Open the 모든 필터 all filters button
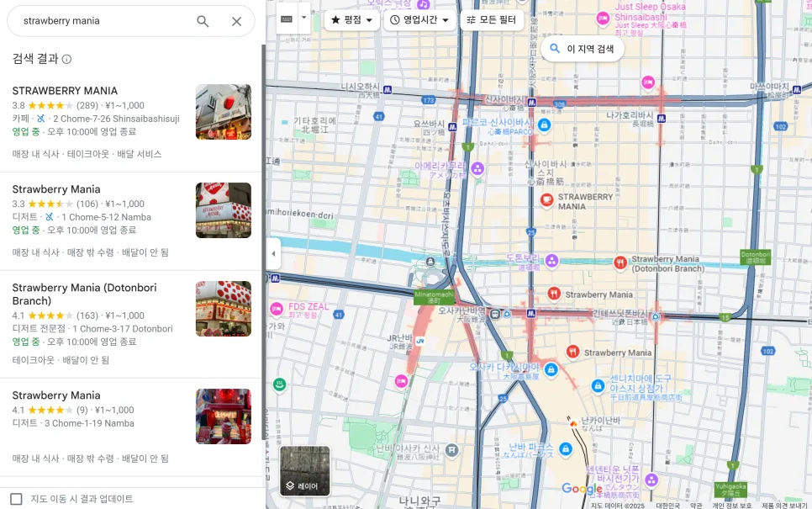The image size is (812, 509). coord(492,19)
